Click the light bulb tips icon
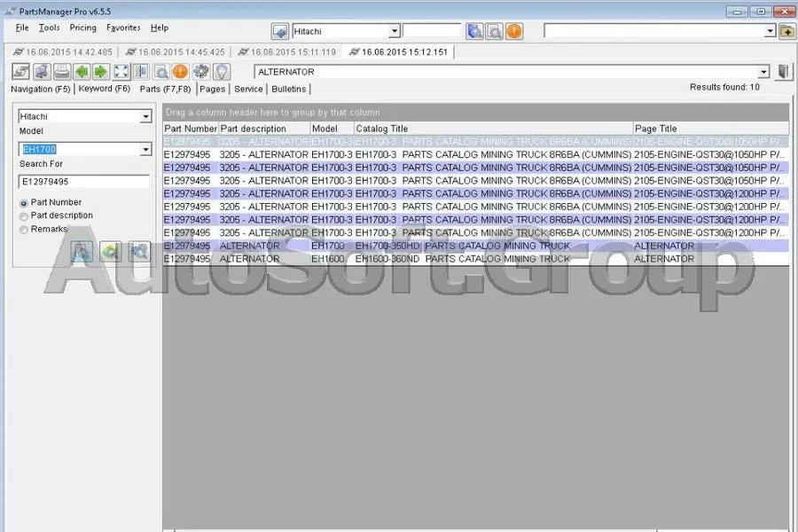The width and height of the screenshot is (798, 532). 222,72
